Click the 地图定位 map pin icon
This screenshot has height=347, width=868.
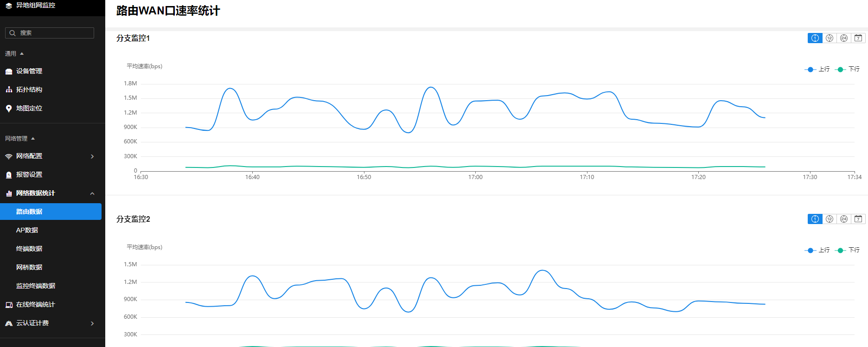tap(9, 108)
